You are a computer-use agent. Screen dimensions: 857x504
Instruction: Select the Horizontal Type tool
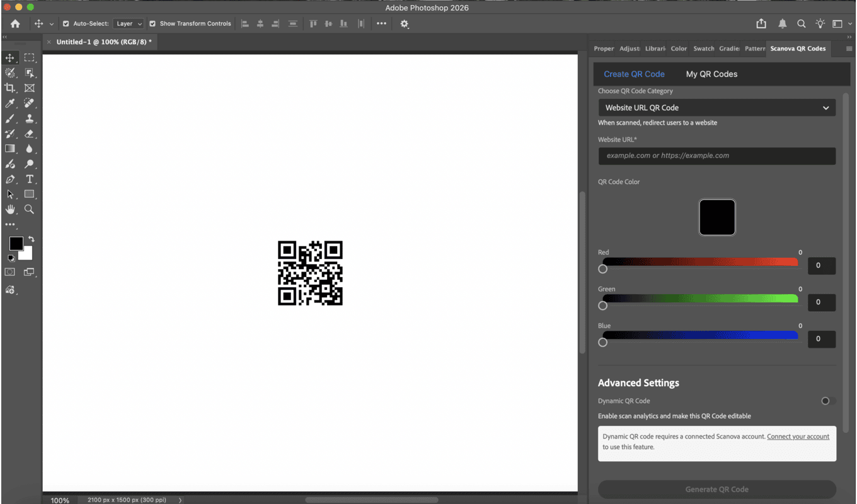pyautogui.click(x=29, y=179)
